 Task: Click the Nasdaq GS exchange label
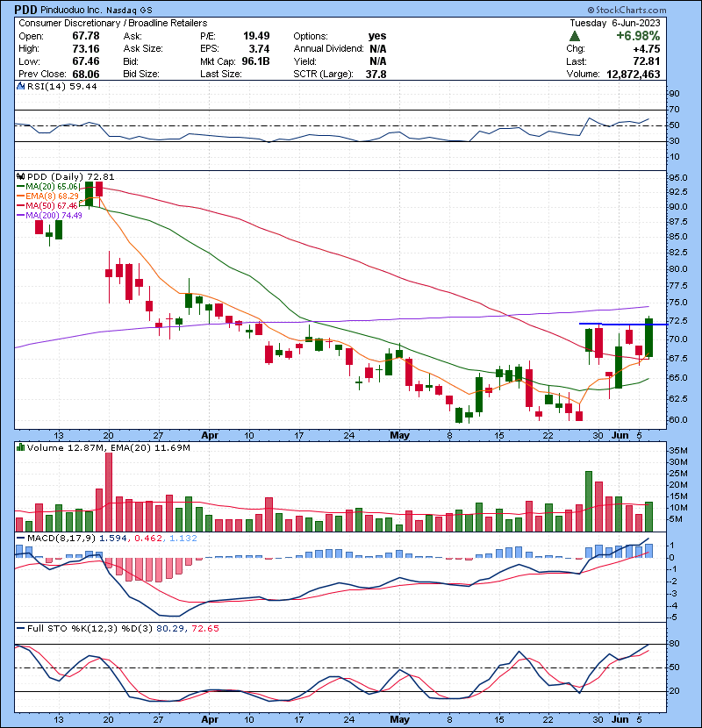[x=130, y=10]
